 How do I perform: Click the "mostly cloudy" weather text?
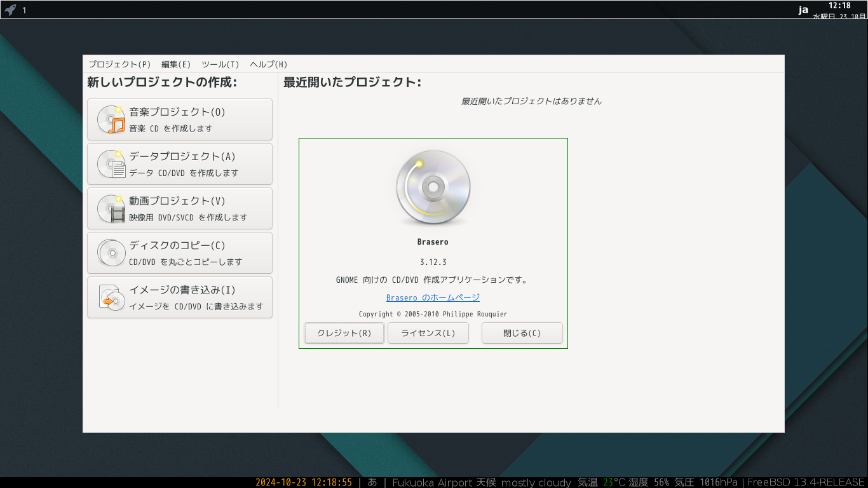pos(536,482)
